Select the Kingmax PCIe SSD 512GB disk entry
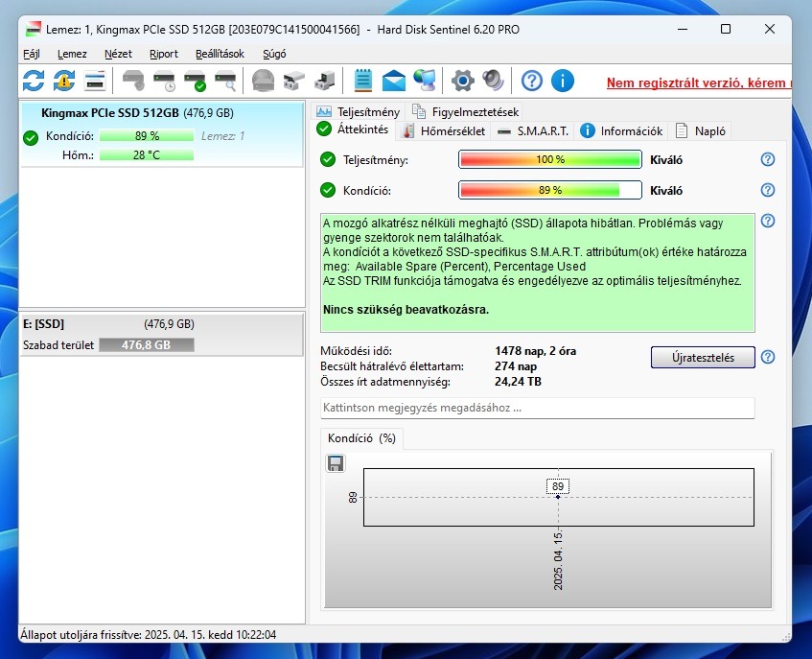 [161, 134]
